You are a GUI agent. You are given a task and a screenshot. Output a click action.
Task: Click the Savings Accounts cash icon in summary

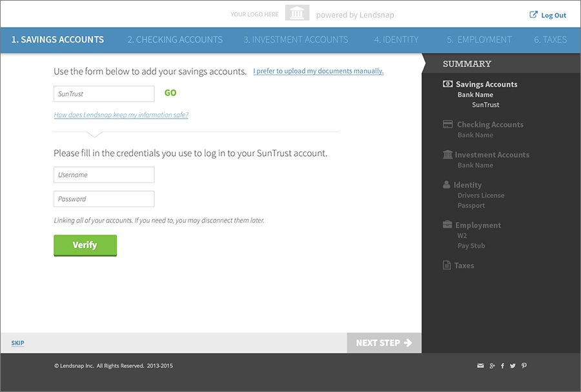pos(447,84)
